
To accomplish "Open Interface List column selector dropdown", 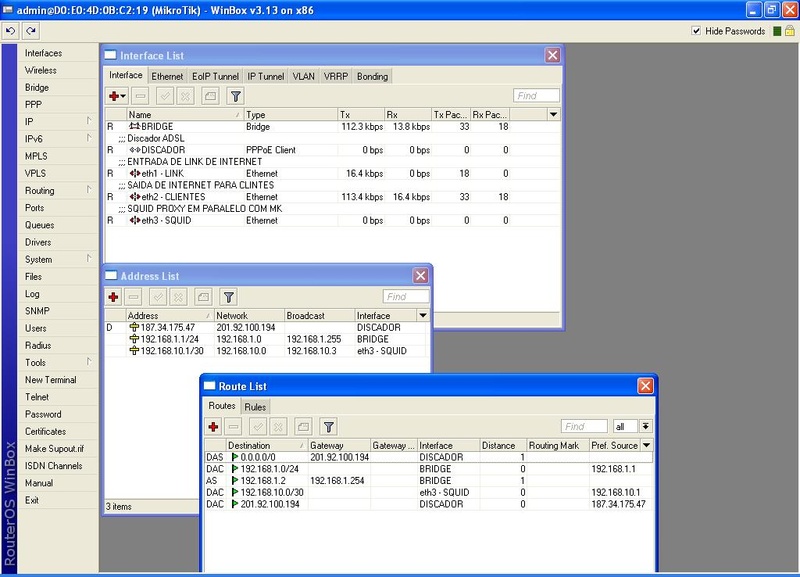I will click(x=553, y=114).
